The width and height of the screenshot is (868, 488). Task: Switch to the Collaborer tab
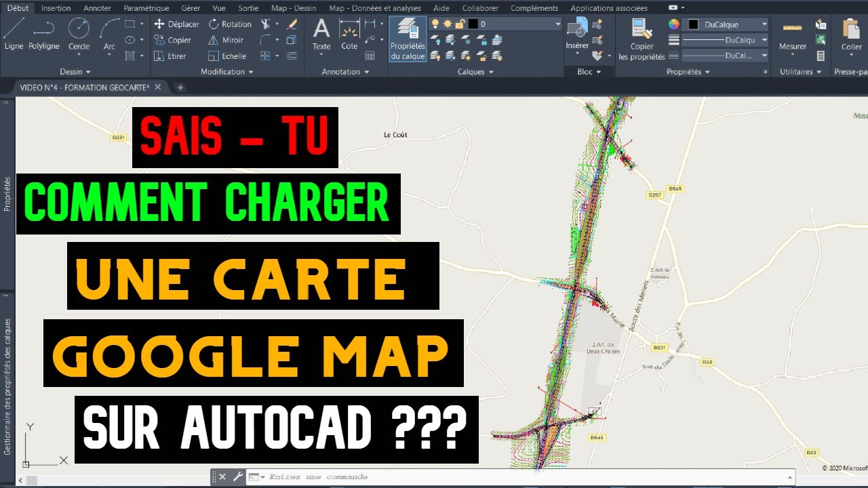[x=480, y=8]
